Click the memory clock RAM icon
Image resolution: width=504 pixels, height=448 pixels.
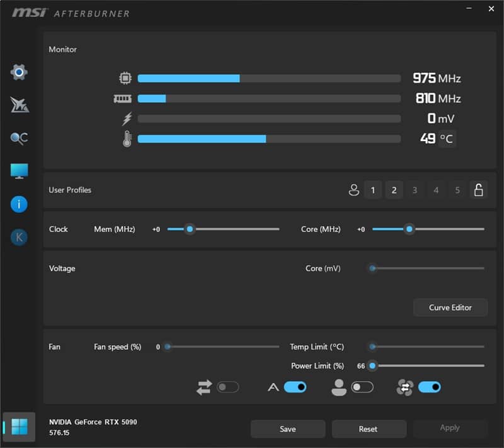(122, 98)
